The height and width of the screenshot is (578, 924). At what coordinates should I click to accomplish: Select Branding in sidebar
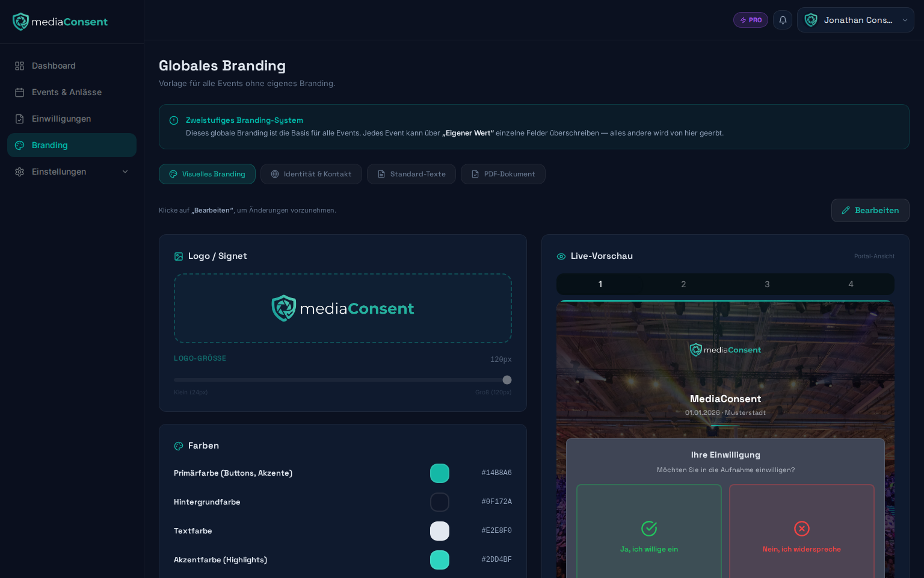(x=72, y=145)
